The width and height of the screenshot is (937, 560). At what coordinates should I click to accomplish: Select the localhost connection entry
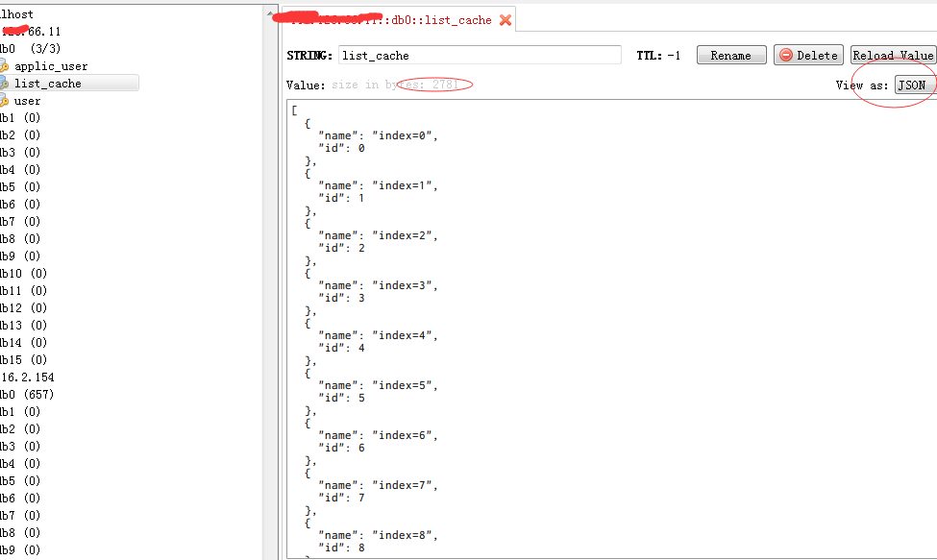pyautogui.click(x=16, y=13)
